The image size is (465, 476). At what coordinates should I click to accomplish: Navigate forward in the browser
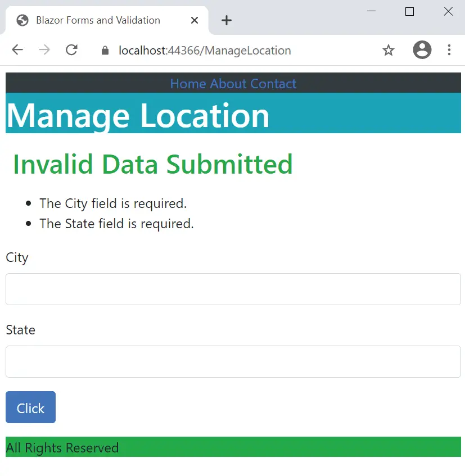point(44,50)
